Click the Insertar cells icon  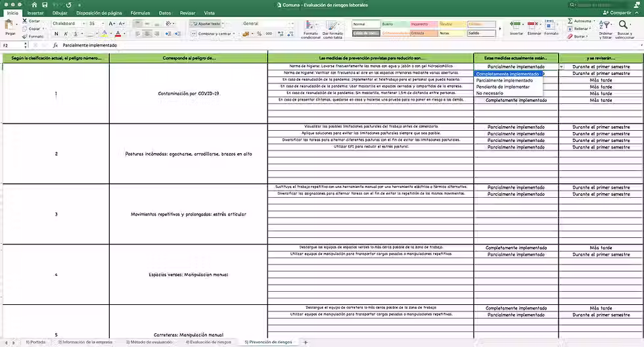point(515,26)
